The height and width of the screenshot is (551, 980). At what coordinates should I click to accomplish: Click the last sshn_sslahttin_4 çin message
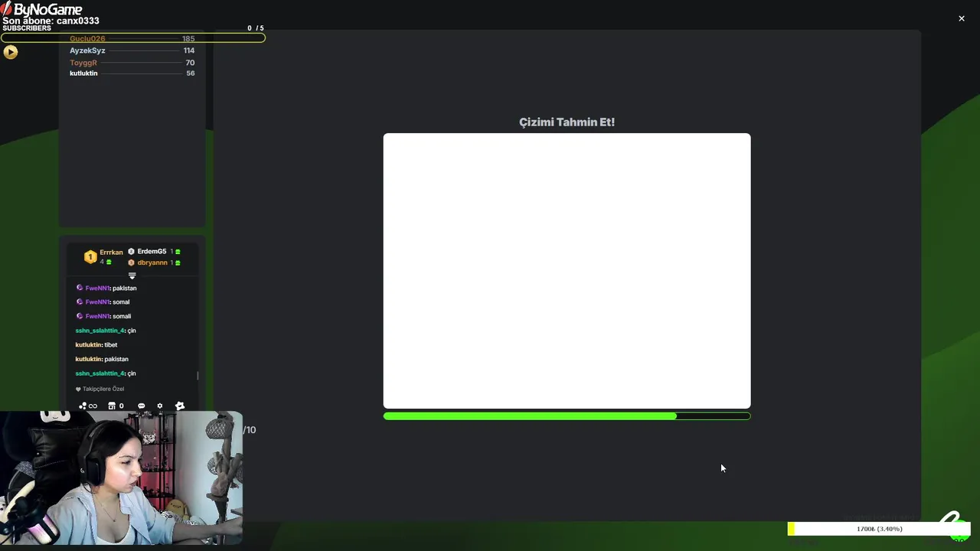(106, 373)
